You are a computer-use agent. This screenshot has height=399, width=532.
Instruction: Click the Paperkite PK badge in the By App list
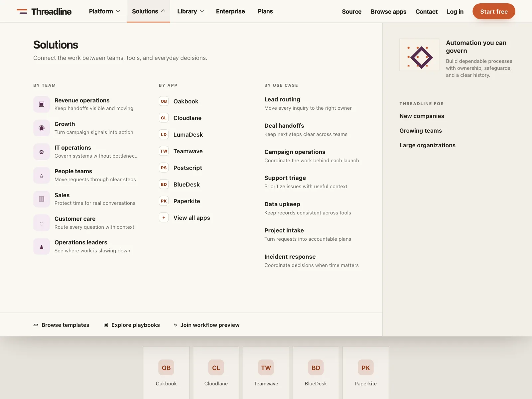click(x=164, y=201)
